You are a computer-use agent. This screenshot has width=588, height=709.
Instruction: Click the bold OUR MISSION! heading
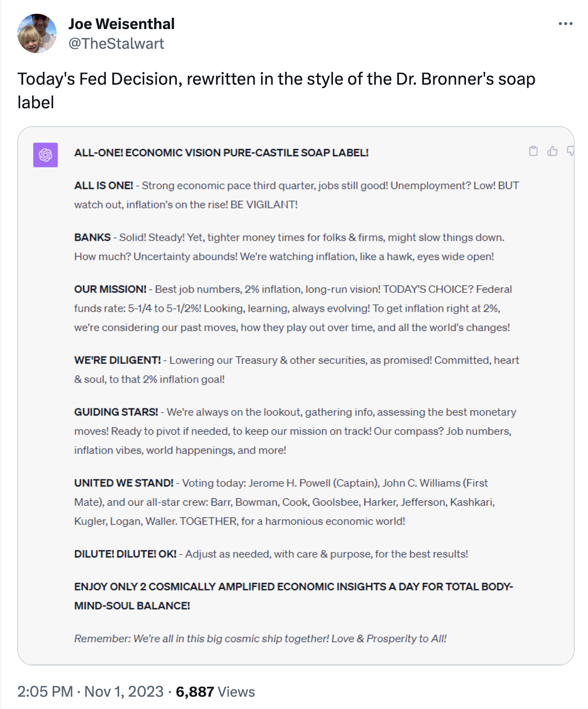click(x=110, y=289)
